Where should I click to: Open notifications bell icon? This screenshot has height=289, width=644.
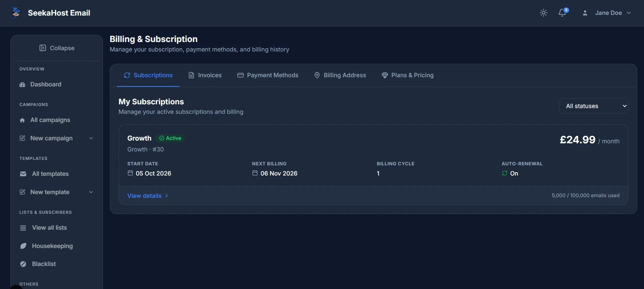[562, 13]
